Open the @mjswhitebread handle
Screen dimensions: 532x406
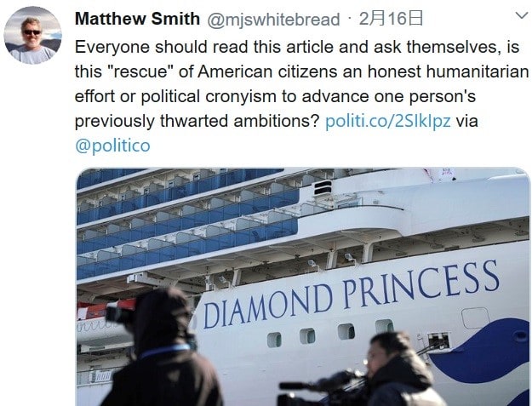[x=273, y=20]
